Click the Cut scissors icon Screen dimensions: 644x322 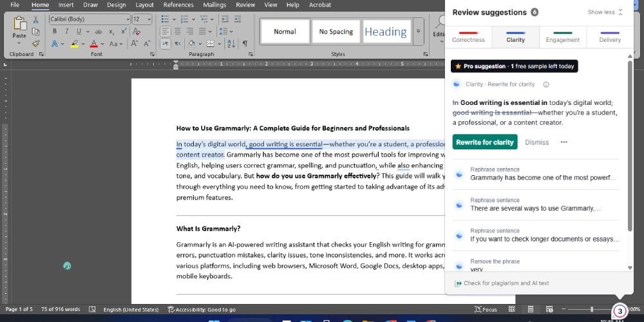pyautogui.click(x=35, y=20)
